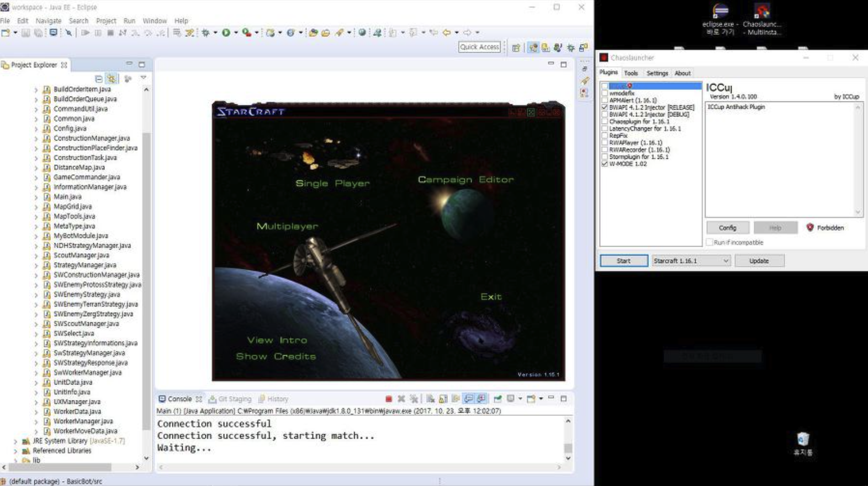
Task: Click the New file icon in Eclipse toolbar
Action: pyautogui.click(x=6, y=33)
